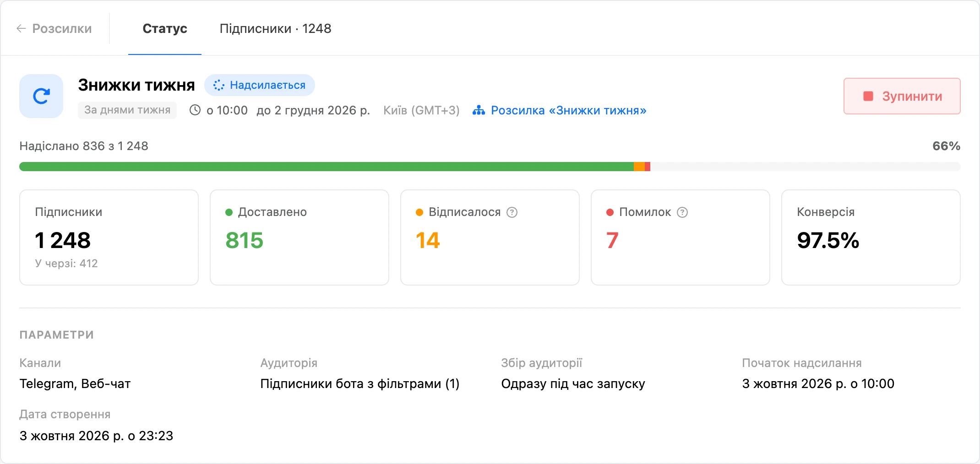The width and height of the screenshot is (980, 464).
Task: Click the Знижки тижня title
Action: click(x=136, y=85)
